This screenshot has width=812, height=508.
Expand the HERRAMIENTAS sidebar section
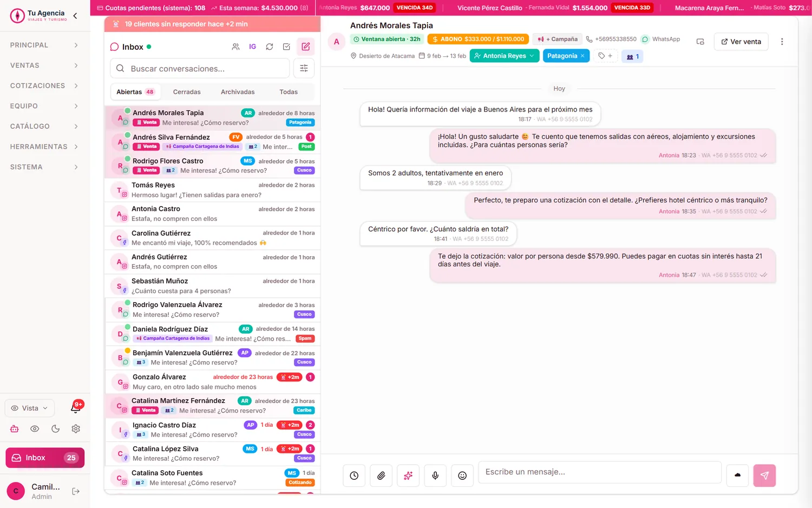44,147
